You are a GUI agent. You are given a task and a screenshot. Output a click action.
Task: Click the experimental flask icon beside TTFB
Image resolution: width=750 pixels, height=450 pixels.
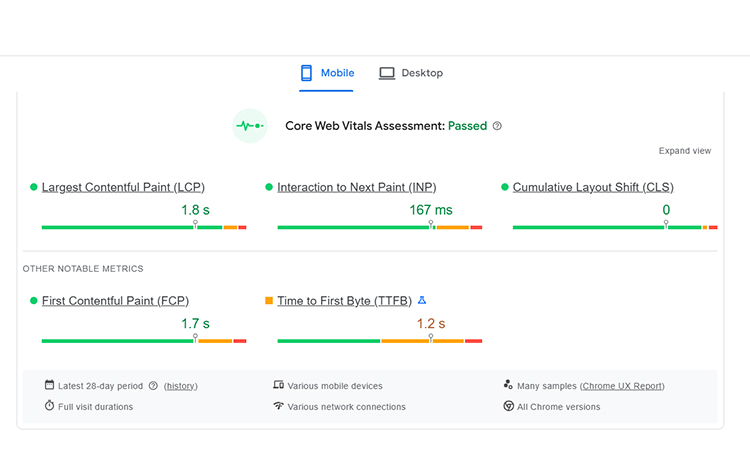click(x=422, y=300)
